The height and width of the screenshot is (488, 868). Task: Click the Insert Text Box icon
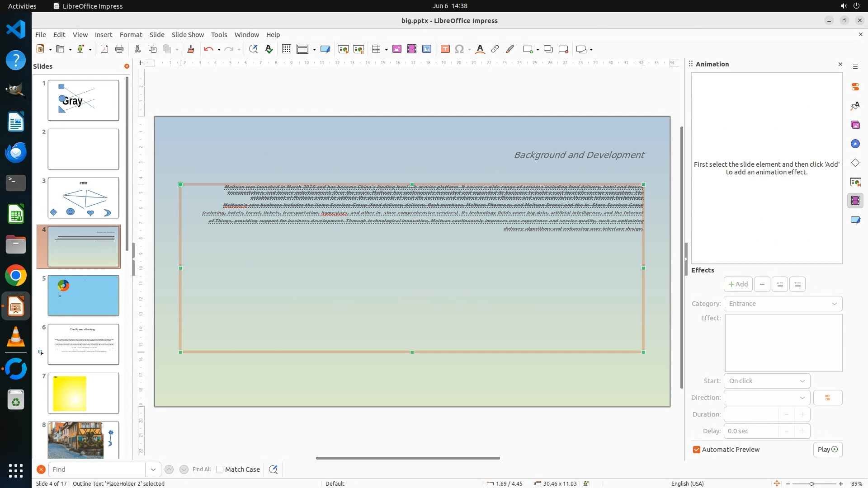pos(445,49)
